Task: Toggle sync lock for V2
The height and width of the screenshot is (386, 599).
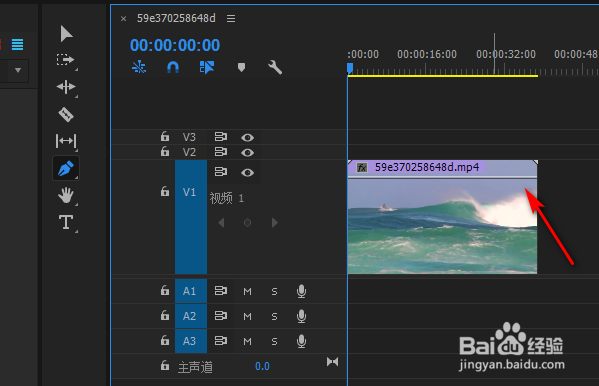Action: pyautogui.click(x=220, y=152)
